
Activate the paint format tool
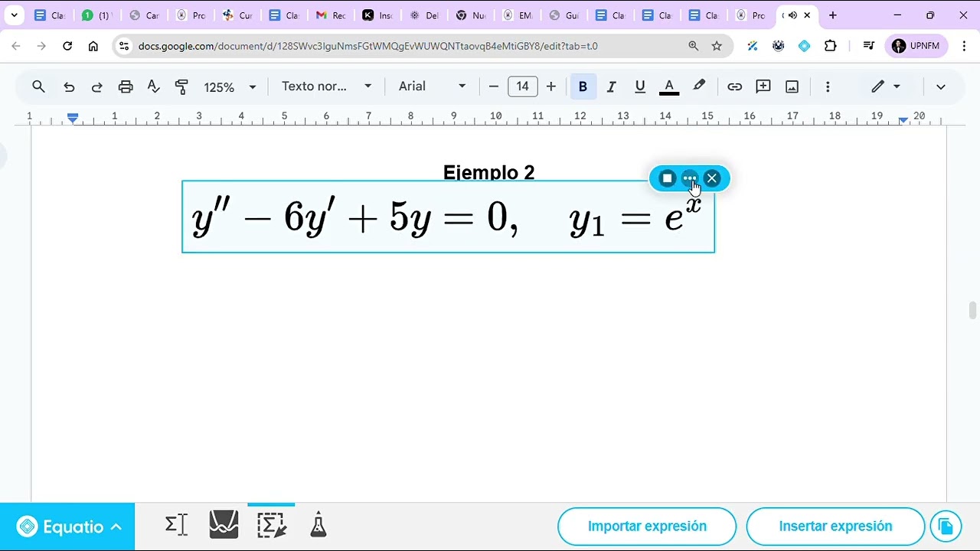pyautogui.click(x=181, y=86)
